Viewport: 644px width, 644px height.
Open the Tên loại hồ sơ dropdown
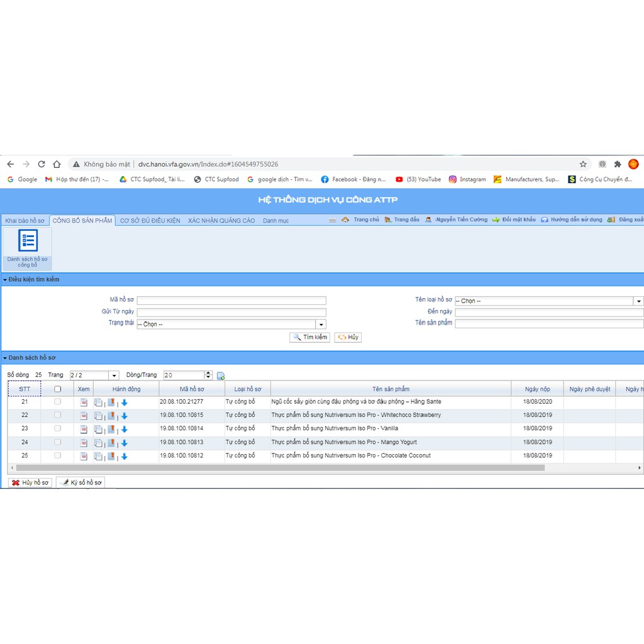(x=638, y=301)
